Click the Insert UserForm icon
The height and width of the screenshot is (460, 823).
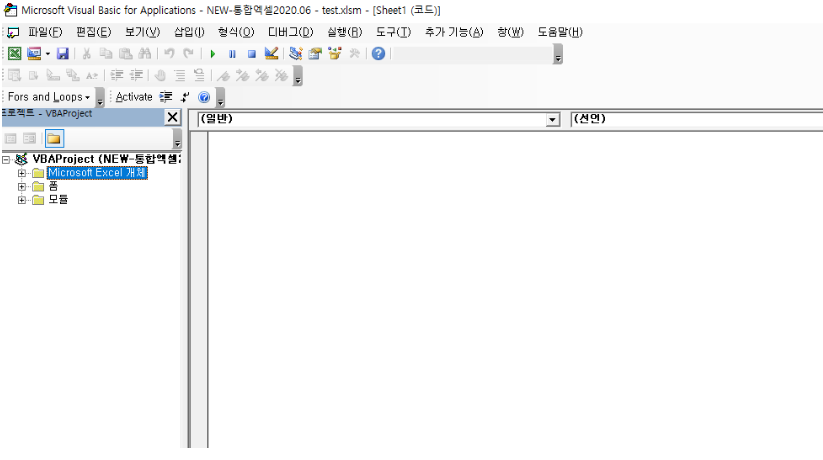pyautogui.click(x=34, y=54)
